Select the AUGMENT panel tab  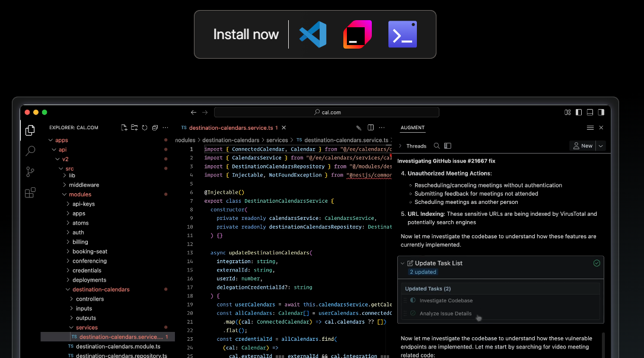click(x=413, y=127)
